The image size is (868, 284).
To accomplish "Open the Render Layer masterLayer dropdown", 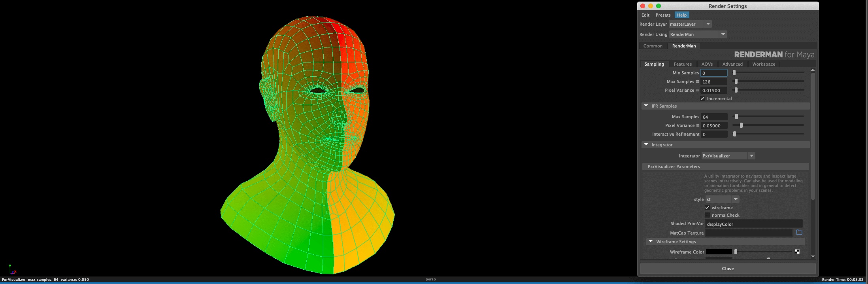I will click(690, 24).
